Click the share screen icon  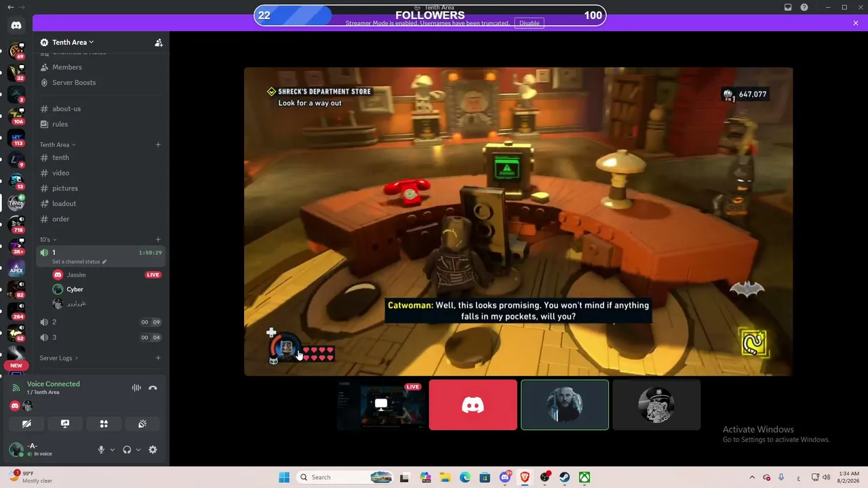pyautogui.click(x=65, y=424)
